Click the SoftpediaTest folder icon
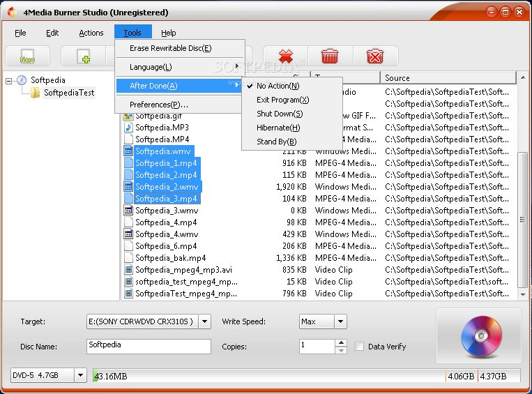 (35, 93)
